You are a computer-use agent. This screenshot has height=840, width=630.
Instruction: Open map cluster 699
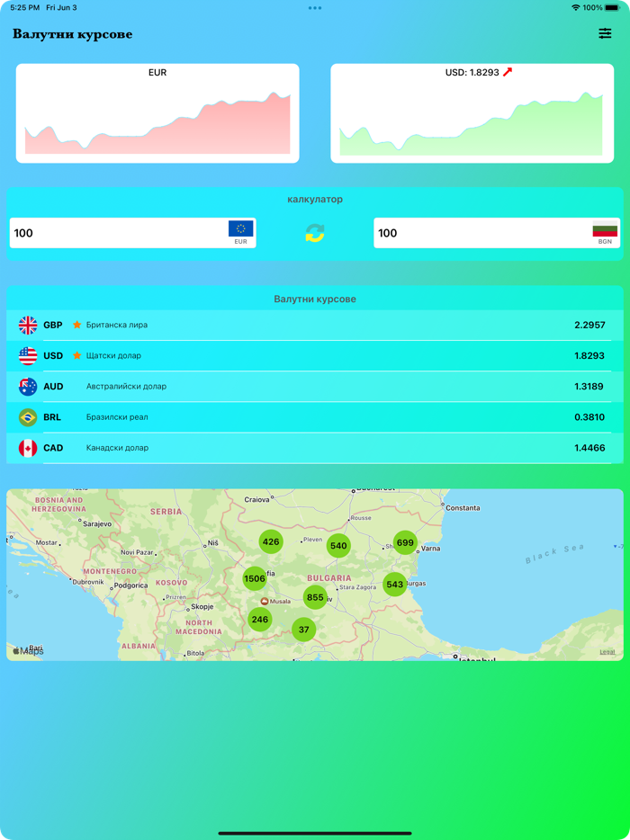click(x=405, y=542)
